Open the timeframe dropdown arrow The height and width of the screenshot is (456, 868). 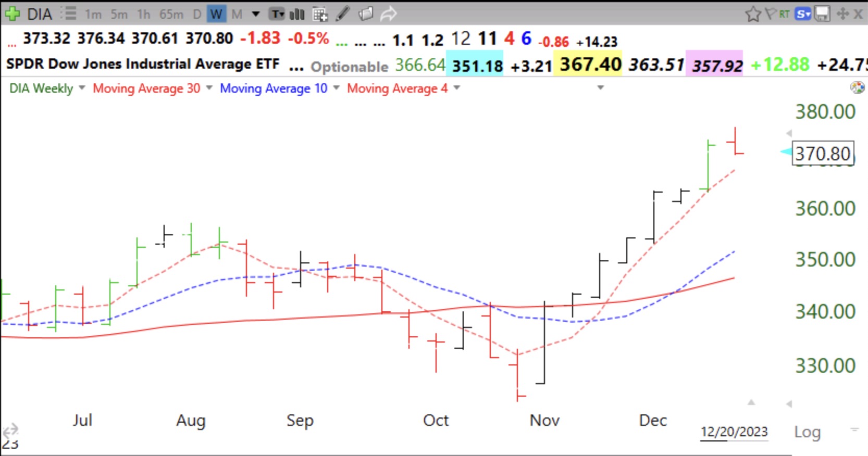256,14
